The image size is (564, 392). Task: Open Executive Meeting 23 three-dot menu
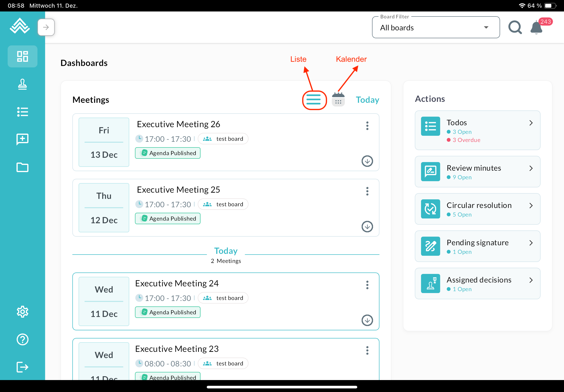click(367, 350)
